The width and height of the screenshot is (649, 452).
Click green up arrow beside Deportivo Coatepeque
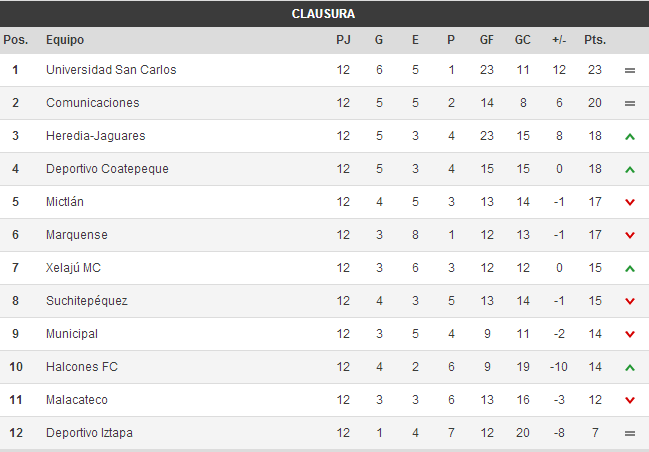coord(630,169)
